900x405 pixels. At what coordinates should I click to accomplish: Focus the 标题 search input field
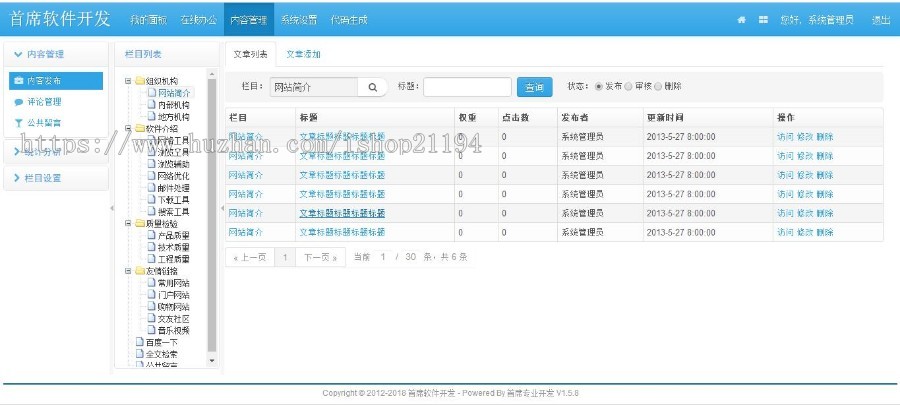click(x=467, y=87)
